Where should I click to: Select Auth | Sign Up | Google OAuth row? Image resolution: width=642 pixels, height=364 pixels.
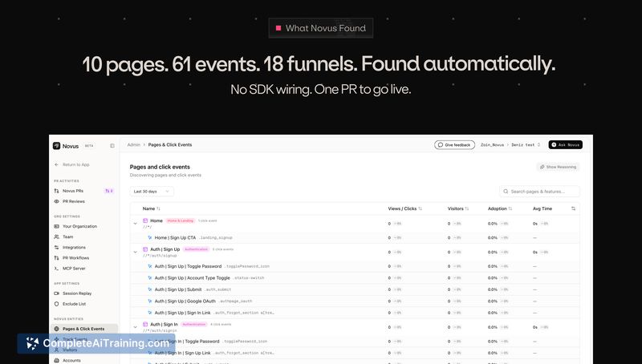(x=355, y=301)
